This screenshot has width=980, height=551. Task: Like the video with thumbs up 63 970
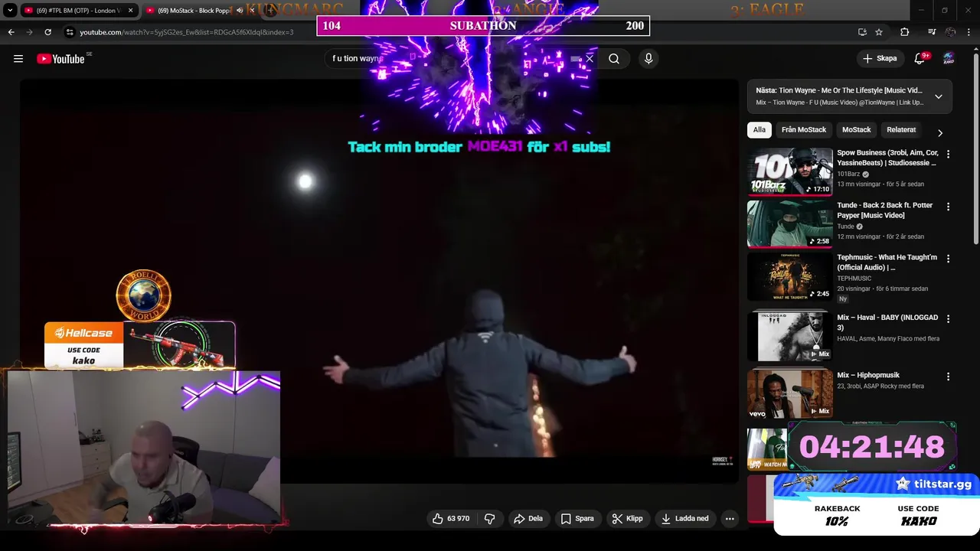451,519
